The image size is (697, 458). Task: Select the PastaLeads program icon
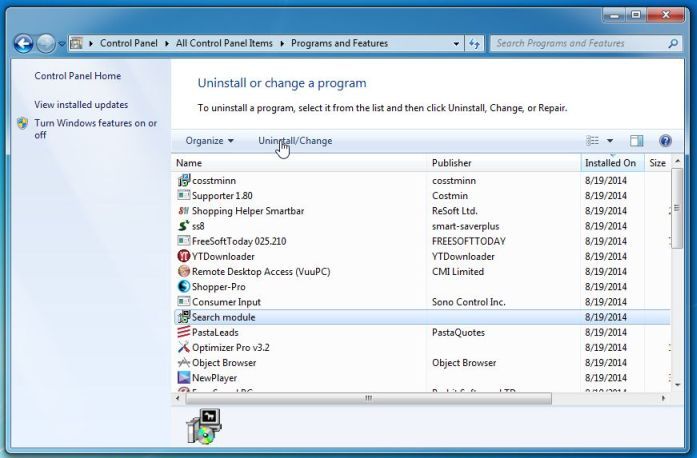click(184, 332)
